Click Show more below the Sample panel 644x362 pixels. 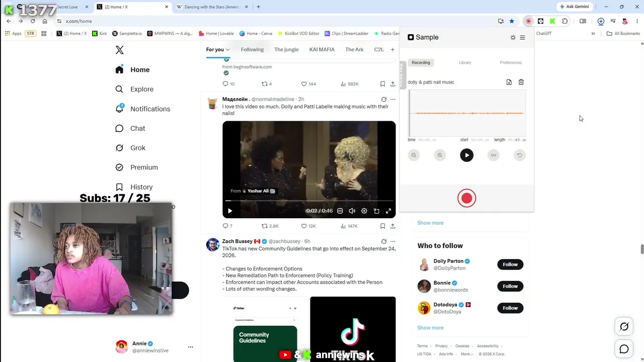point(430,223)
